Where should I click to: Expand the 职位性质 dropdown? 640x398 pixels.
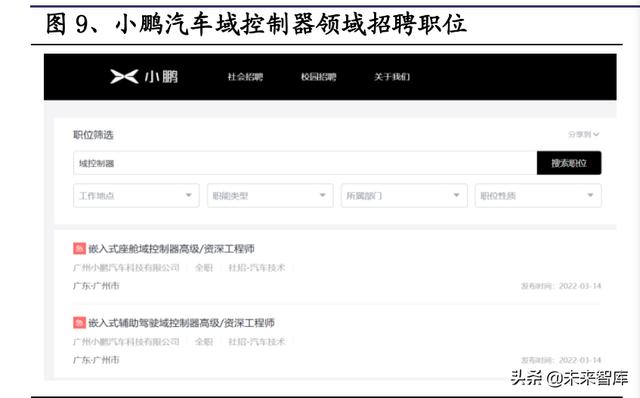(x=538, y=196)
